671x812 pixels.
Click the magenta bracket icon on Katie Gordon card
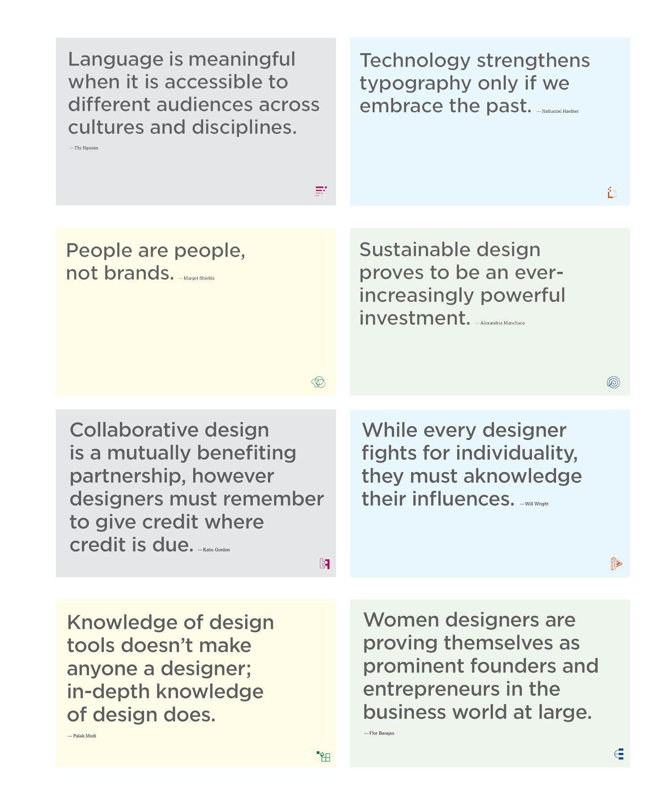[x=325, y=563]
